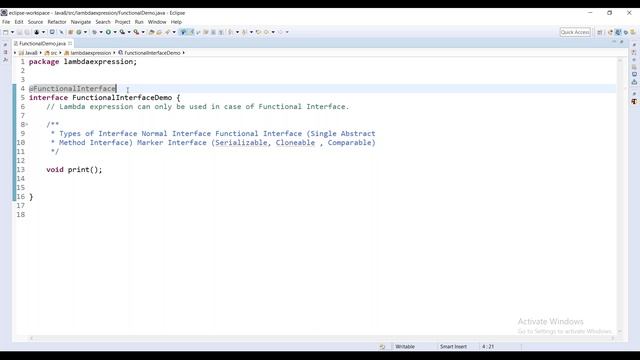Minimize the editor area
Image resolution: width=640 pixels, height=360 pixels.
614,42
